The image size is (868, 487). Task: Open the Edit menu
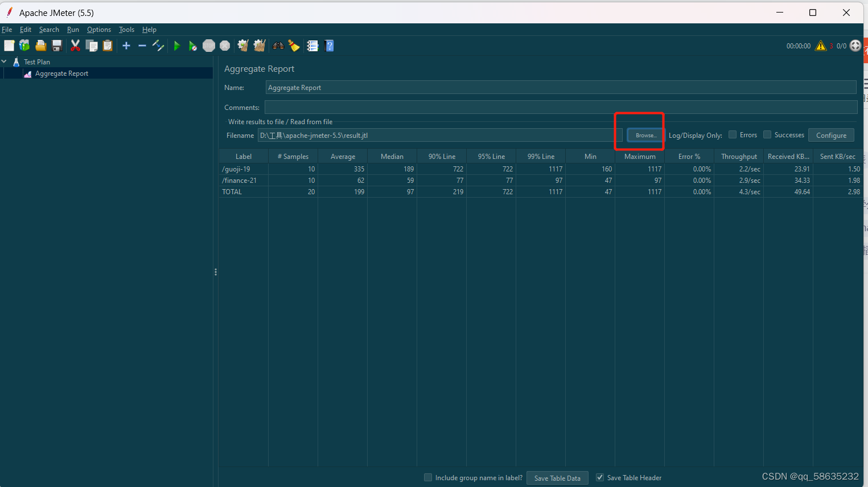pyautogui.click(x=26, y=30)
